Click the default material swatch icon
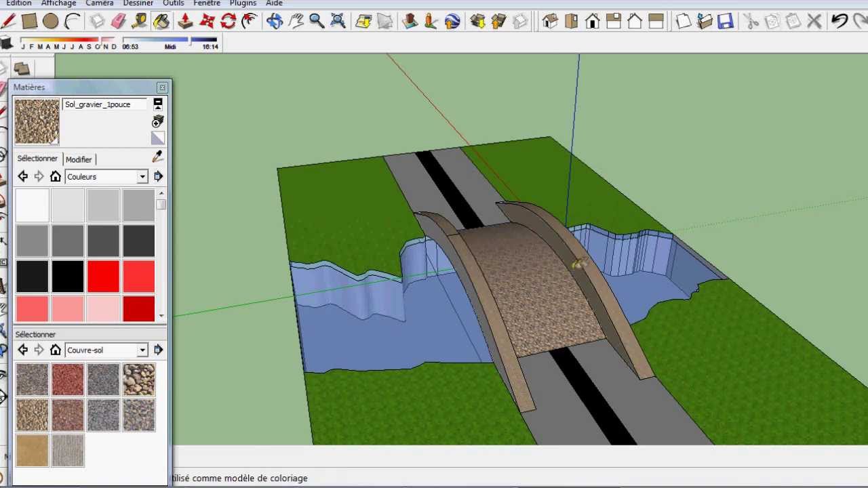868x488 pixels. [158, 138]
